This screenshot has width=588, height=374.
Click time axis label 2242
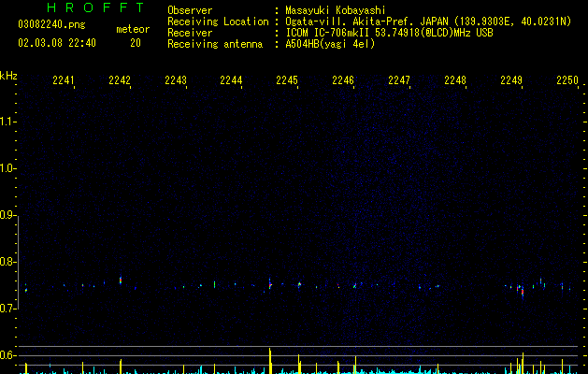coord(120,80)
